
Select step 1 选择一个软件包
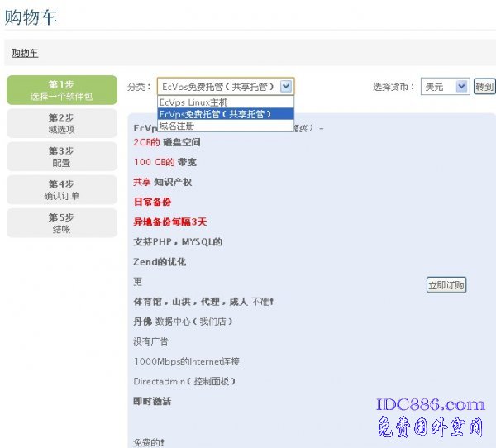pyautogui.click(x=61, y=90)
